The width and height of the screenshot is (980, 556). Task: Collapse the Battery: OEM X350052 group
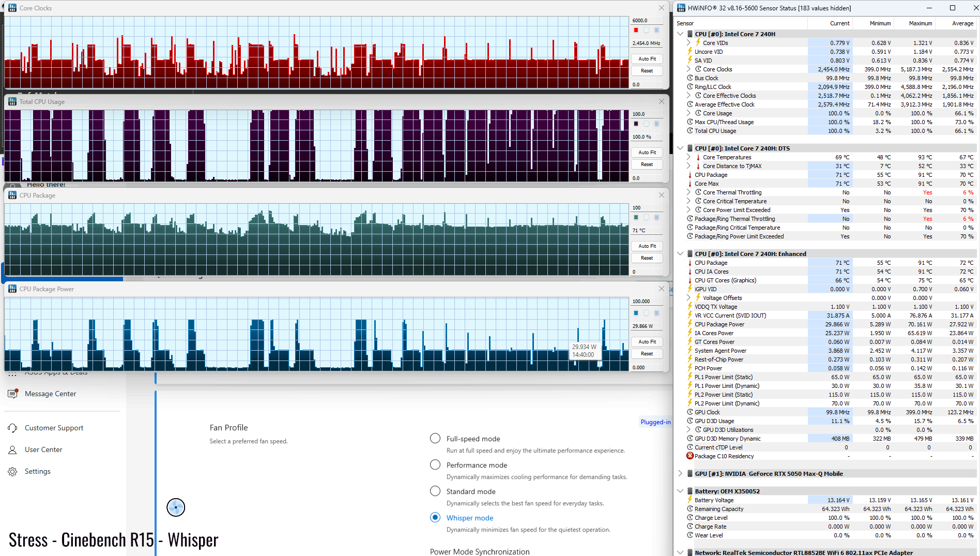681,491
